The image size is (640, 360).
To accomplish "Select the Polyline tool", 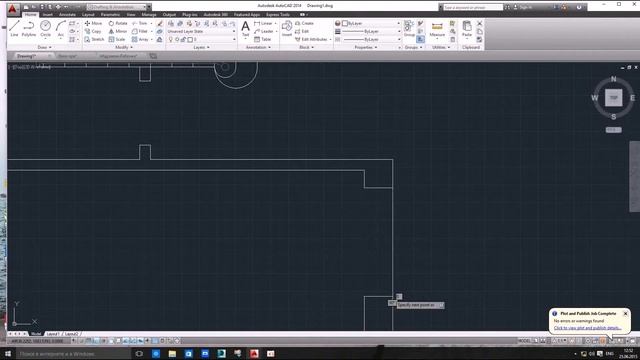I will [x=29, y=29].
